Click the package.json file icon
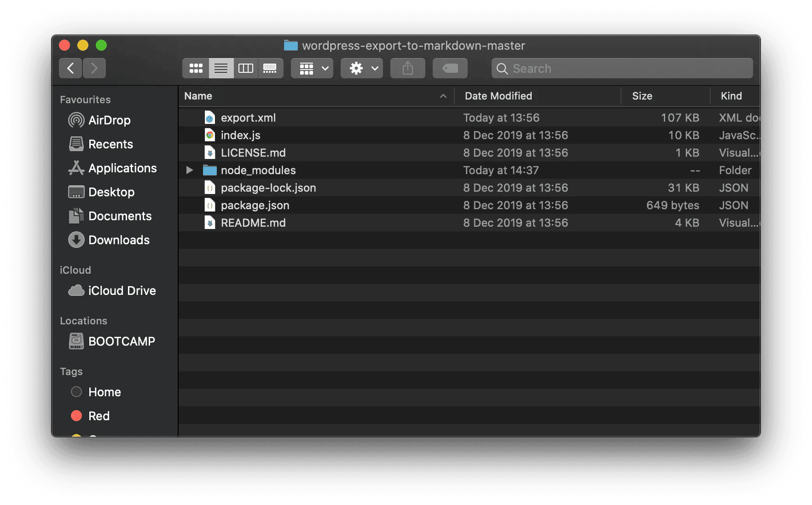This screenshot has width=812, height=505. (x=210, y=206)
